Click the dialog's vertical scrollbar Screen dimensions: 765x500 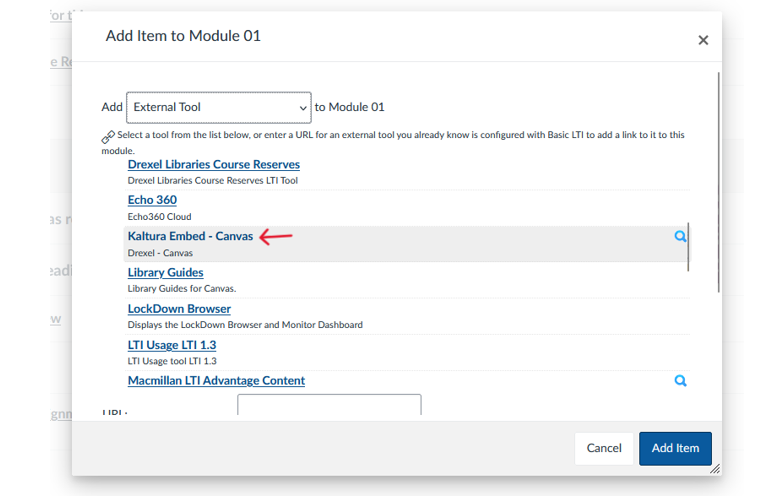(718, 182)
